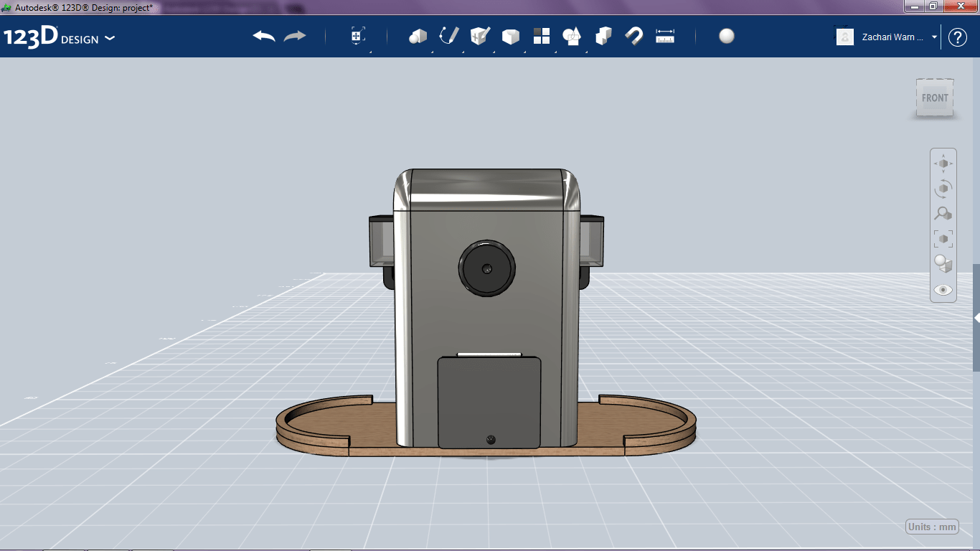Activate Pan on the navigation bar
This screenshot has height=551, width=980.
(943, 163)
